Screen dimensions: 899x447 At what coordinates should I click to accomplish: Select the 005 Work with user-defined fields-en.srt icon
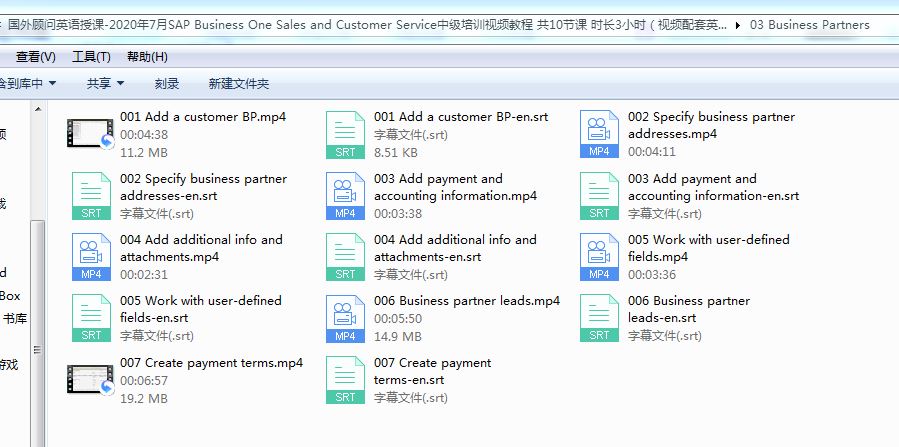tap(91, 318)
